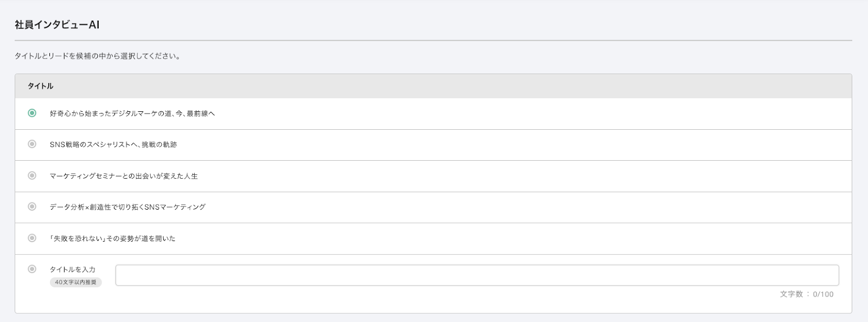Pick the 「失敗を恐れない」 radio button

[x=32, y=238]
